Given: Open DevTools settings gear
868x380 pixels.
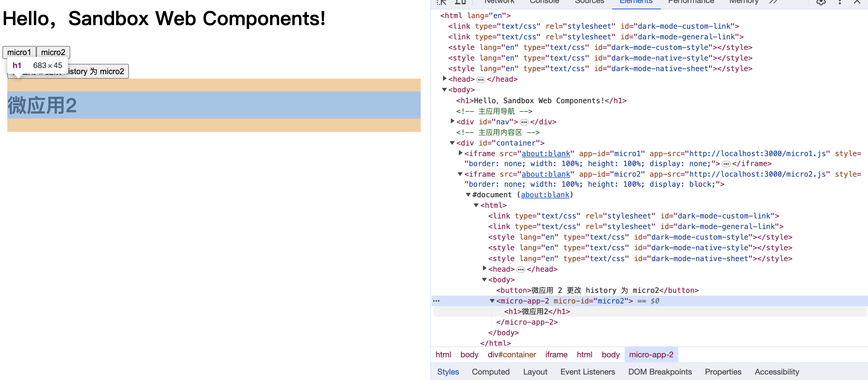Looking at the screenshot, I should [x=820, y=2].
